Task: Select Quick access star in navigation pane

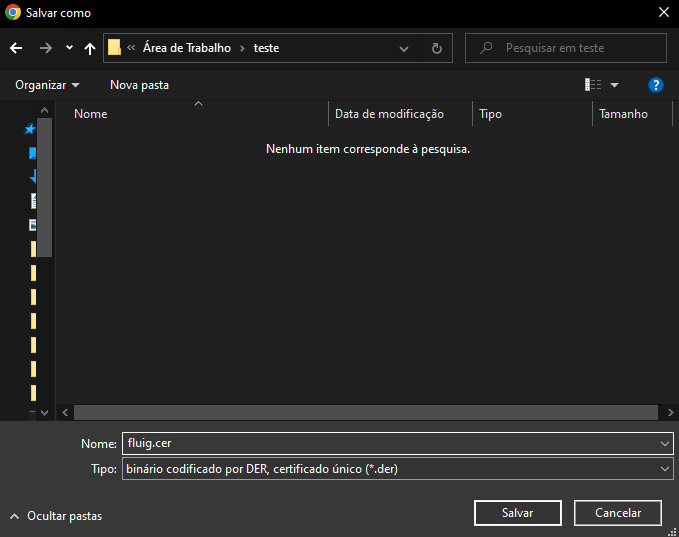Action: click(x=29, y=129)
